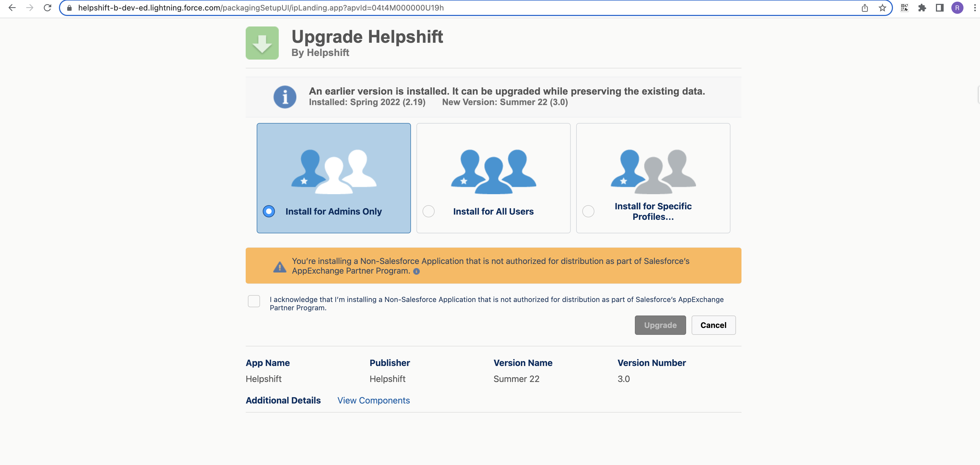Select Install for Admins Only radio button
Viewport: 980px width, 465px height.
point(269,211)
